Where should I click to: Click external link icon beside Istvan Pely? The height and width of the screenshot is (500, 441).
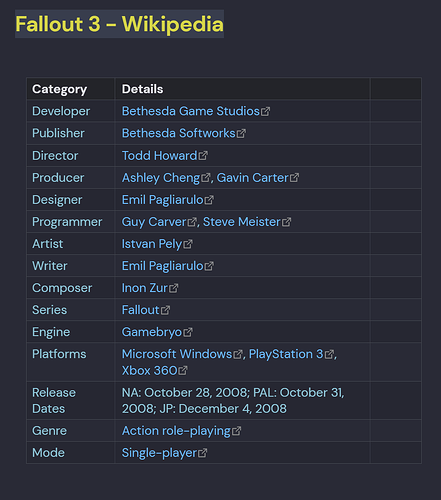pyautogui.click(x=188, y=244)
